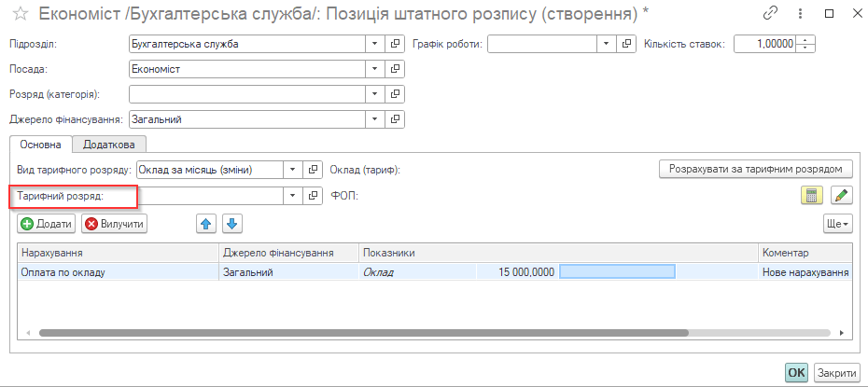The image size is (868, 387).
Task: Move the row down with blue arrow
Action: click(x=232, y=224)
